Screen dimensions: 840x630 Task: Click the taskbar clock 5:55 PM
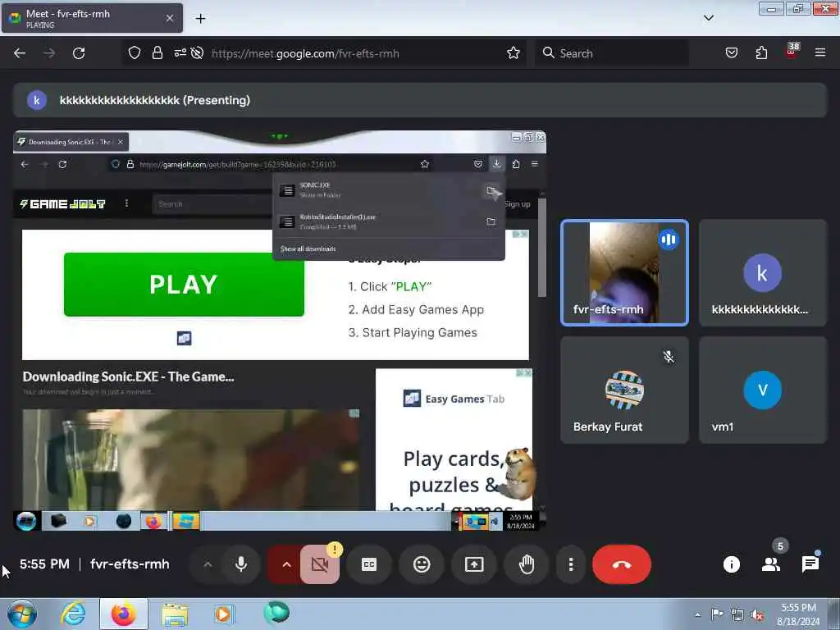[798, 614]
